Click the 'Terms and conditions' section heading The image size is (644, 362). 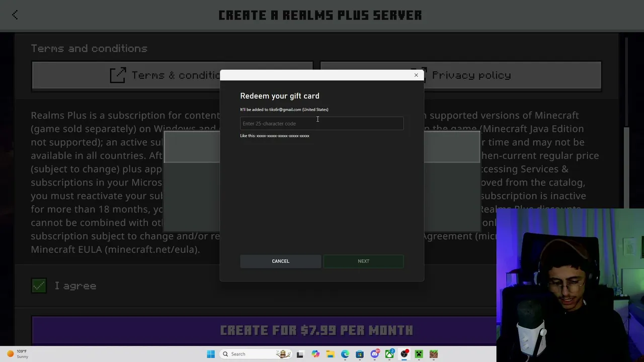(x=89, y=48)
